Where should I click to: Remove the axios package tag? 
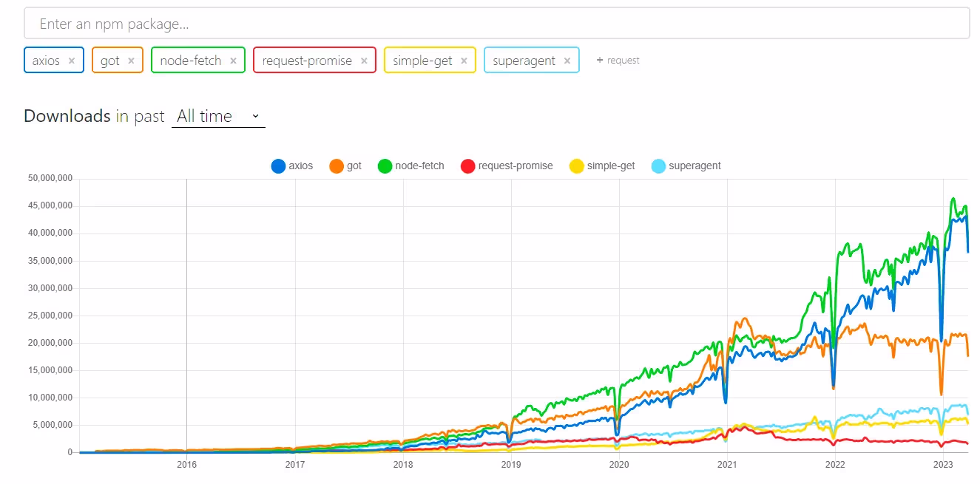(x=72, y=61)
